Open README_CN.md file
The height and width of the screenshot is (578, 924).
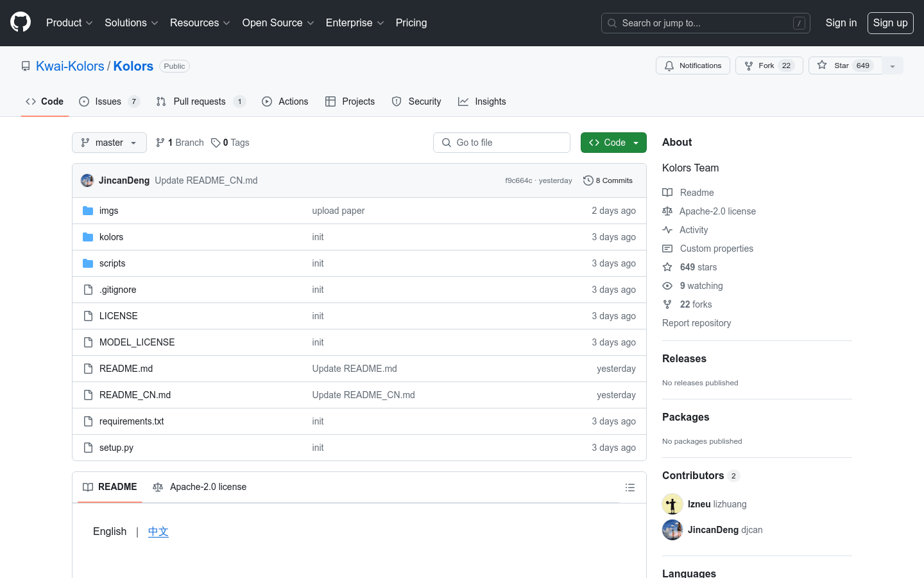tap(135, 395)
